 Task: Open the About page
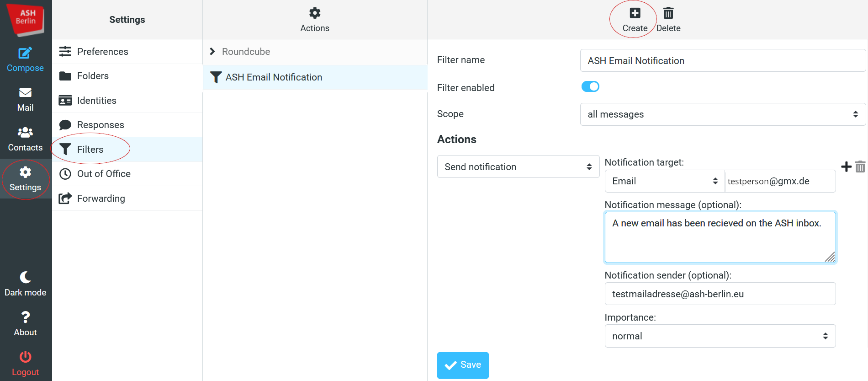coord(26,324)
